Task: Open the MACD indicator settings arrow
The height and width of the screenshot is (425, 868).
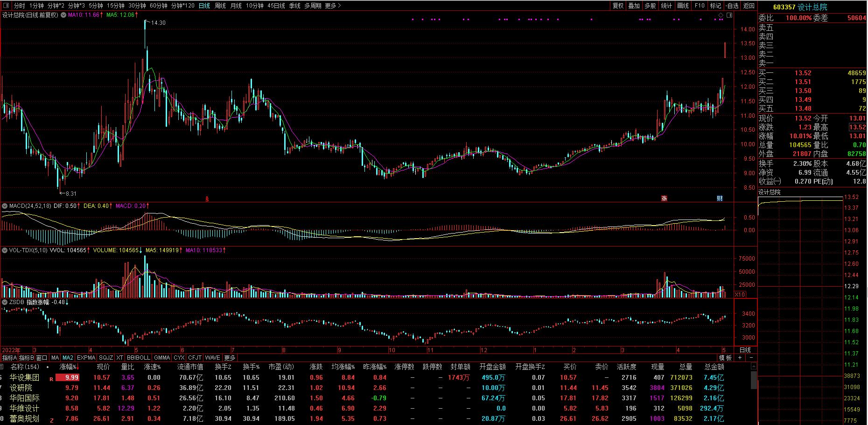Action: coord(5,206)
